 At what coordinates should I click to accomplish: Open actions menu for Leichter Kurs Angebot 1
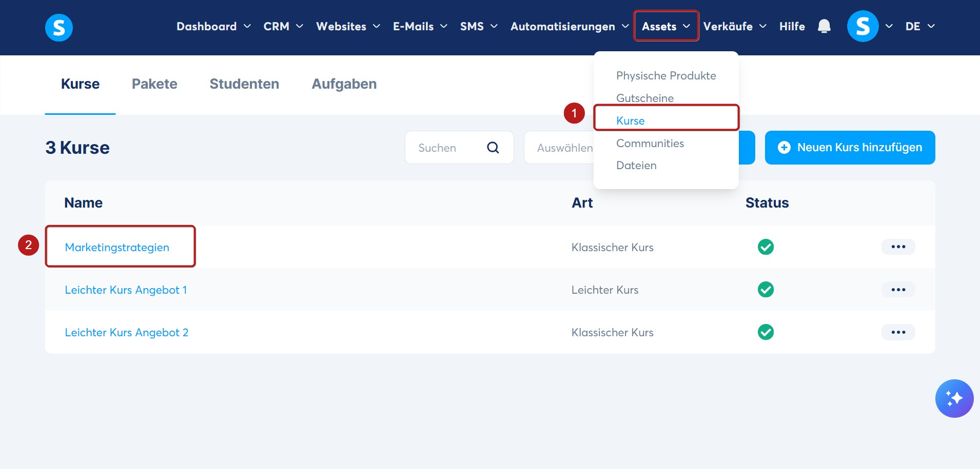coord(898,290)
